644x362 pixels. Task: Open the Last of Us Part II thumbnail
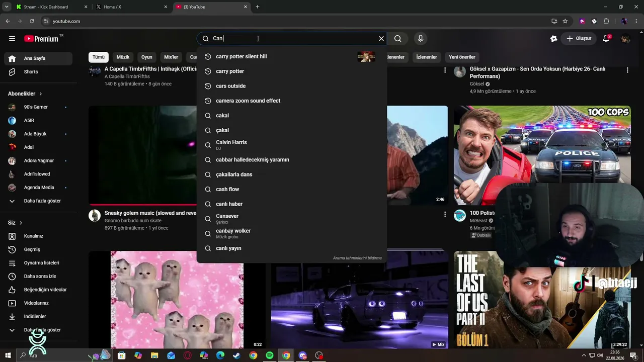coord(542,300)
